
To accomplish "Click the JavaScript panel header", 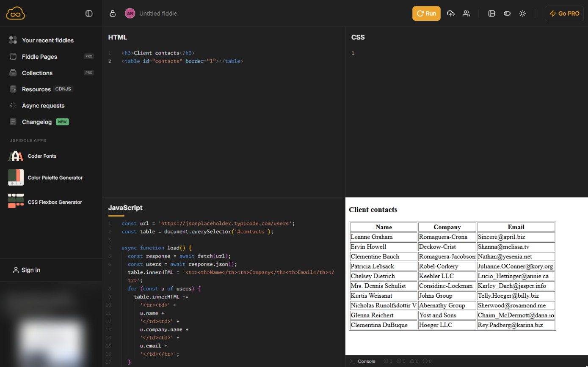I will 125,208.
